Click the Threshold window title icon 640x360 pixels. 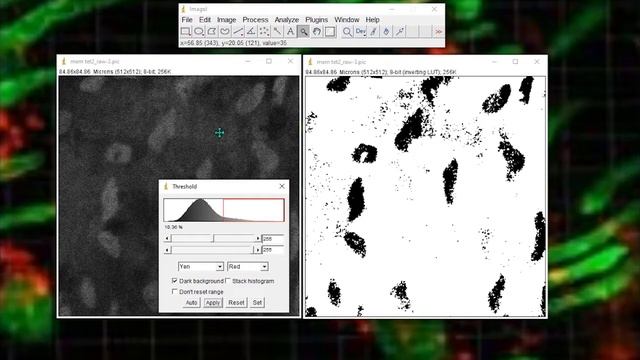[166, 186]
